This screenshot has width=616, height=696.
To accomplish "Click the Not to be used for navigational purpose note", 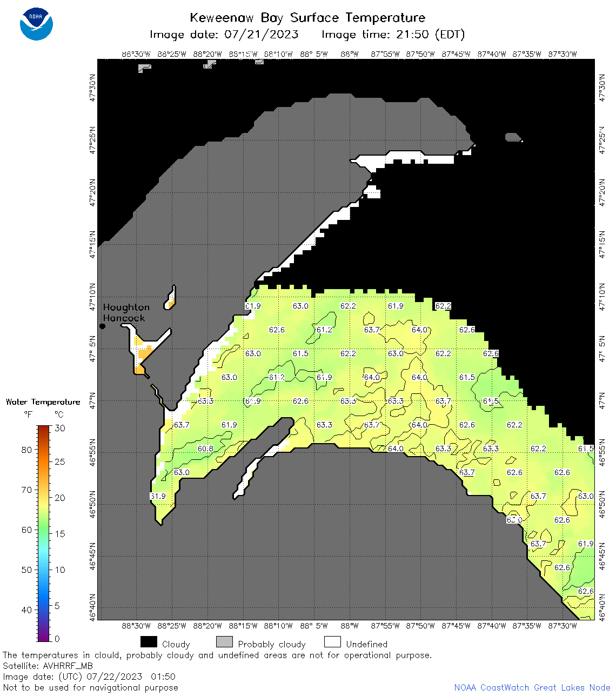I will (90, 687).
